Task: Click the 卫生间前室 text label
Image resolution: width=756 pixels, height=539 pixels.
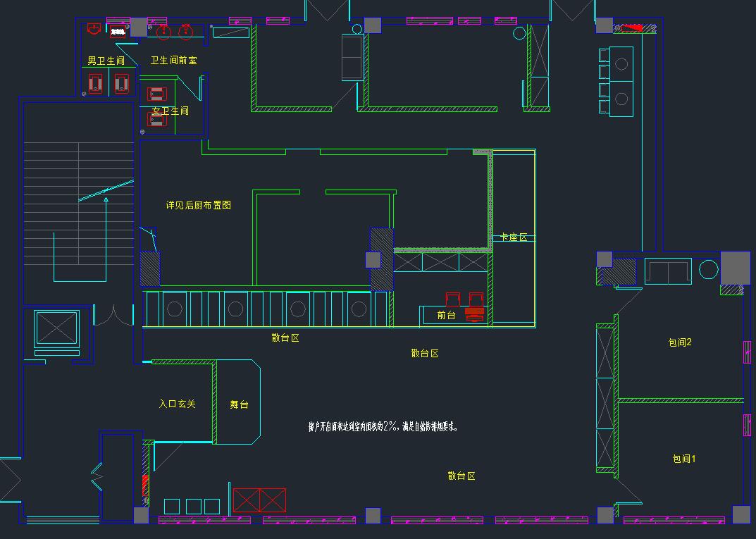Action: (x=173, y=61)
